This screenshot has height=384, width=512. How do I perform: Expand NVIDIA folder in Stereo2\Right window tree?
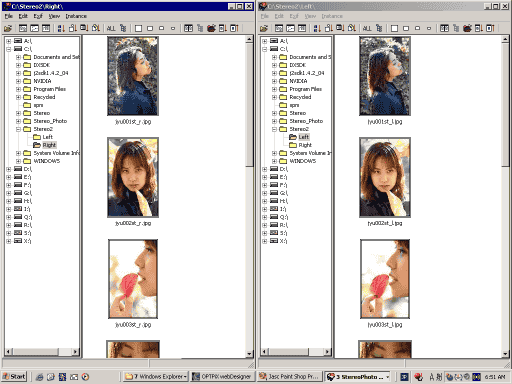pyautogui.click(x=18, y=81)
